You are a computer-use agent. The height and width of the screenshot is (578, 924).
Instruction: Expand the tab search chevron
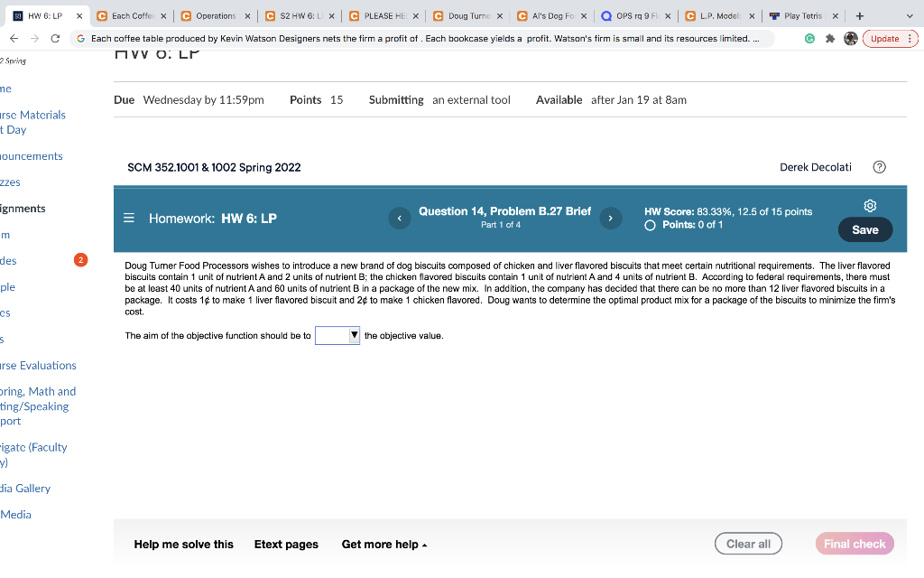coord(910,16)
